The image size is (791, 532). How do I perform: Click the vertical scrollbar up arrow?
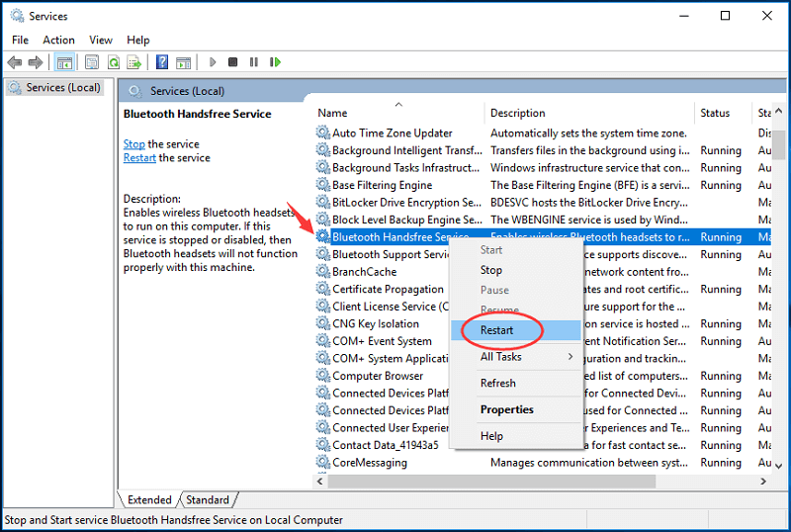click(778, 111)
